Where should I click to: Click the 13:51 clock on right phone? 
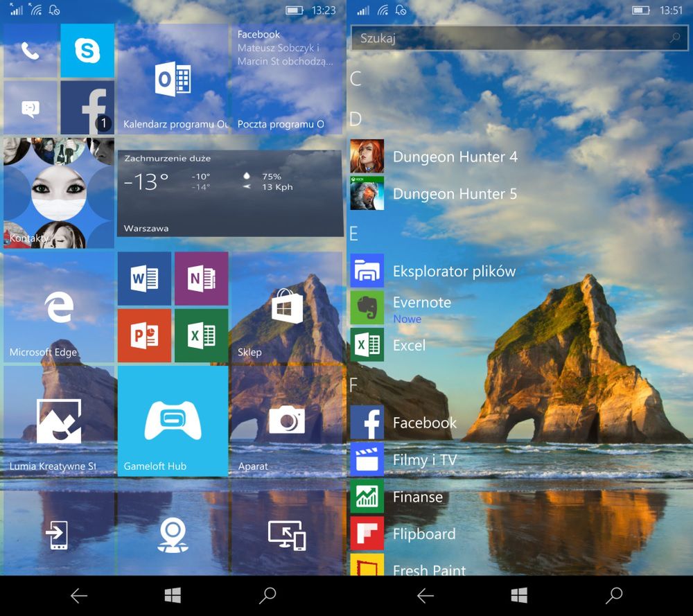[x=672, y=10]
